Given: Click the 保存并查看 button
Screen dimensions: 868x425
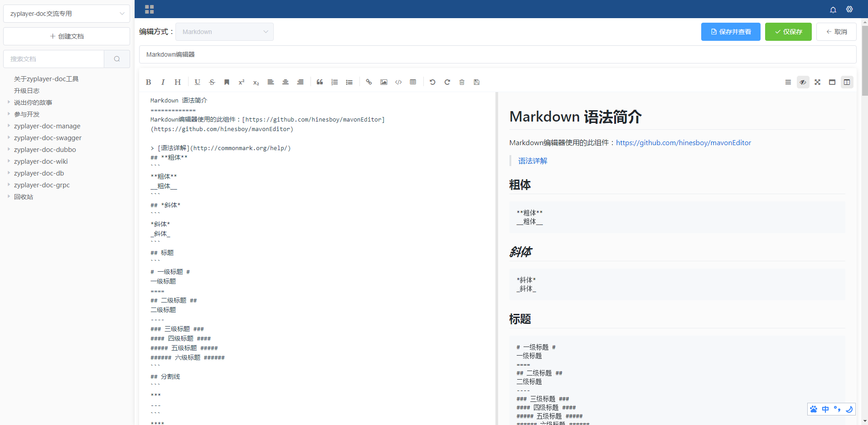Looking at the screenshot, I should click(x=731, y=32).
